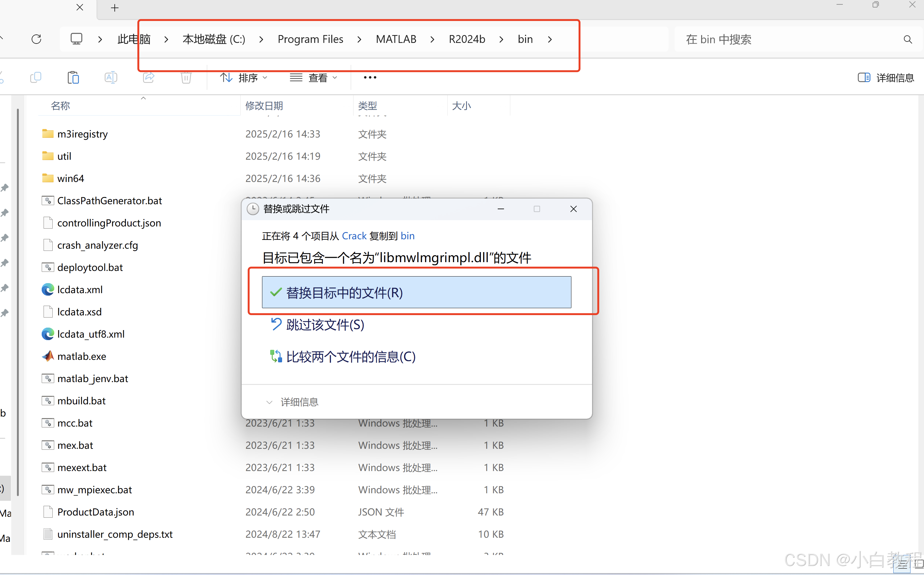Image resolution: width=924 pixels, height=575 pixels.
Task: Select MATLAB in the address breadcrumb
Action: 396,39
